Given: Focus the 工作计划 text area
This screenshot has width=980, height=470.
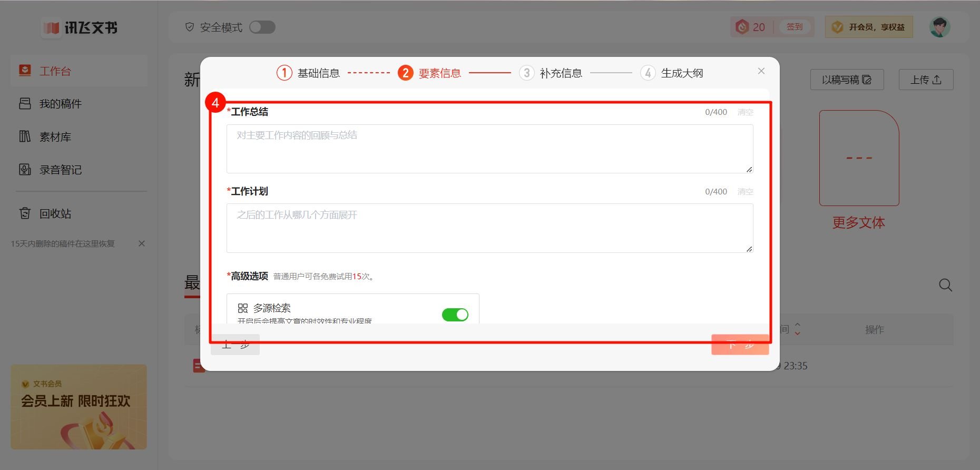Looking at the screenshot, I should click(x=490, y=228).
